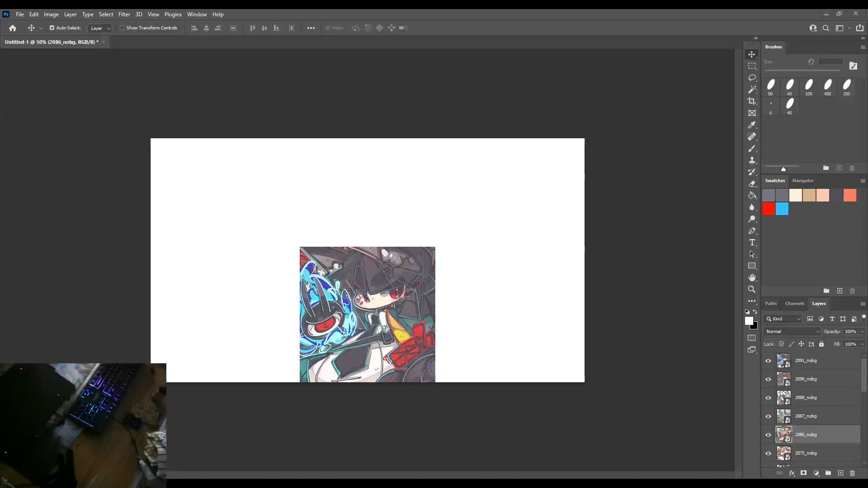Select the Path Selection tool
868x488 pixels.
click(752, 254)
